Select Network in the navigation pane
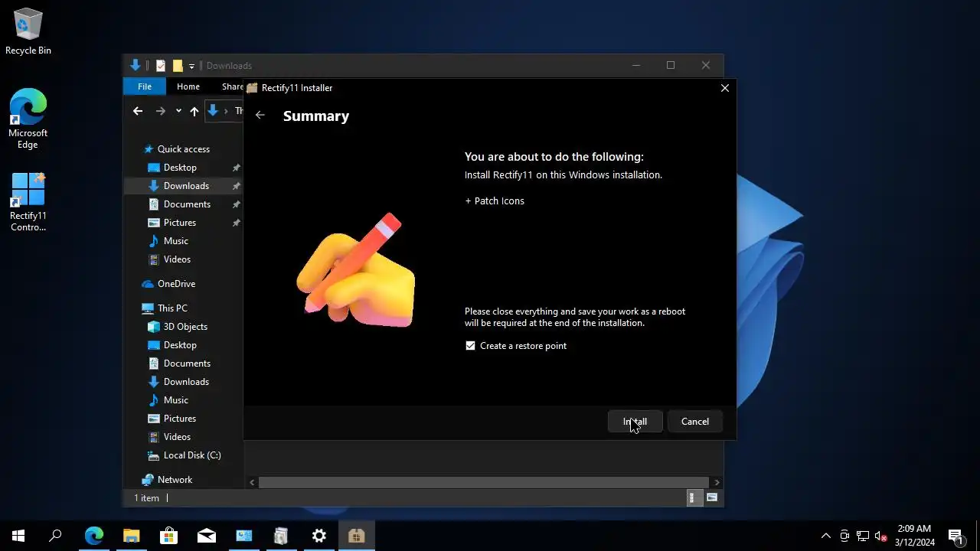Image resolution: width=980 pixels, height=551 pixels. click(175, 480)
